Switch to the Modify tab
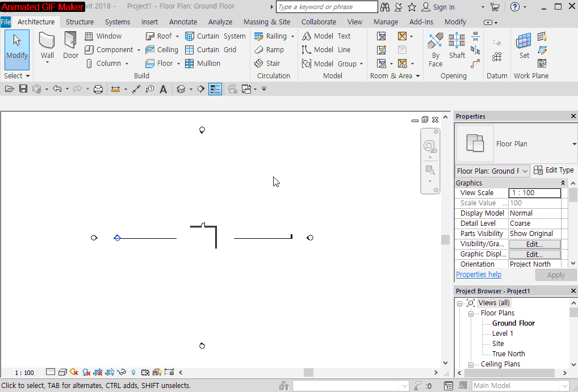Image resolution: width=578 pixels, height=392 pixels. (x=455, y=22)
